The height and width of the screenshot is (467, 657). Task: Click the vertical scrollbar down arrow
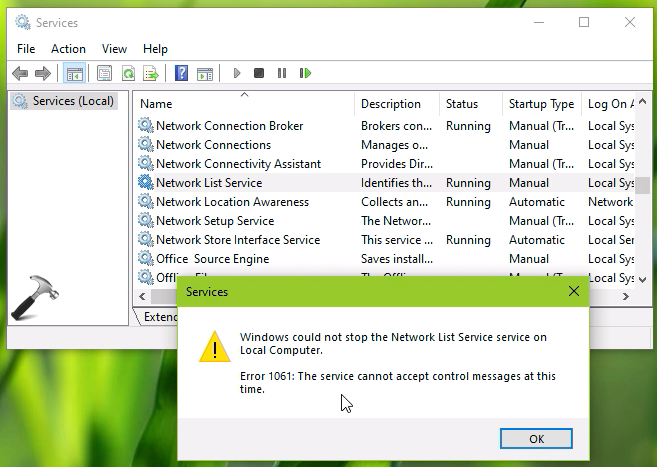tap(644, 280)
